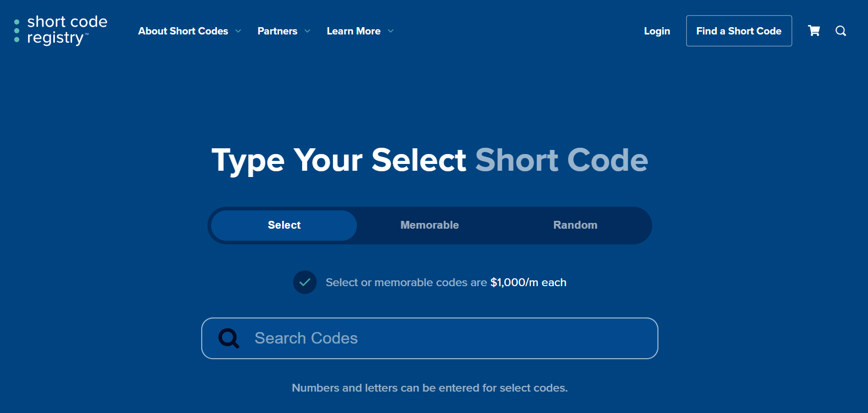The width and height of the screenshot is (868, 413).
Task: Click the teal checkmark circle icon
Action: pos(305,282)
